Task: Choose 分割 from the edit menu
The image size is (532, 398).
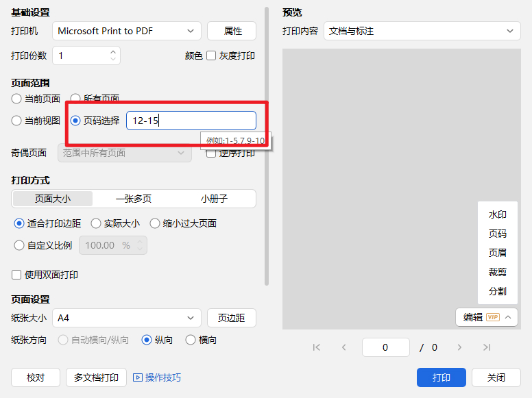Action: [498, 291]
